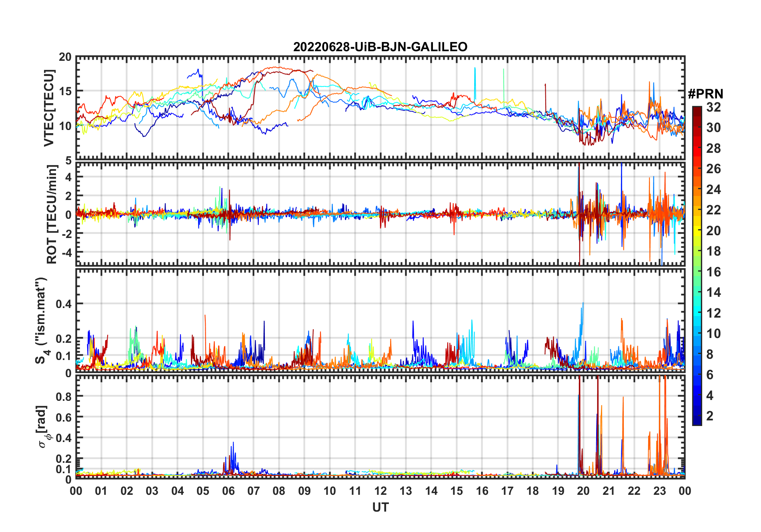Select the 10 tick label on the VTEC axis
This screenshot has width=761, height=532.
pos(65,126)
